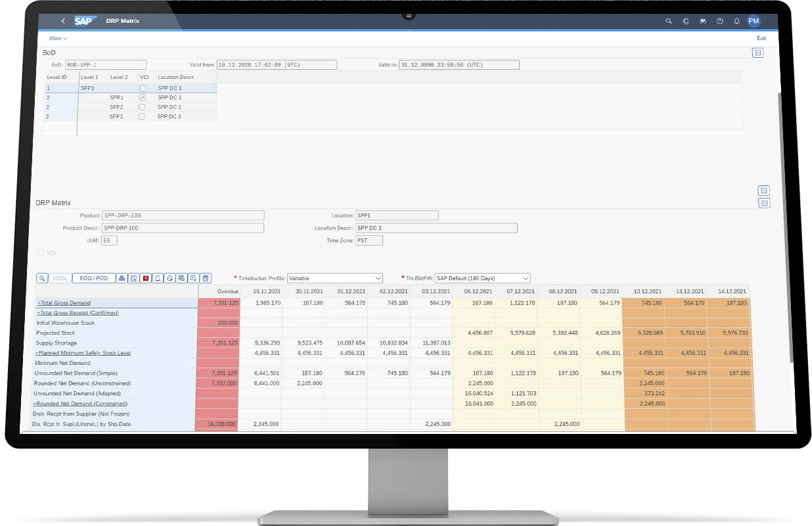This screenshot has width=812, height=526.
Task: Click inside the BoD input field showing BOD-SPP-1
Action: (106, 64)
